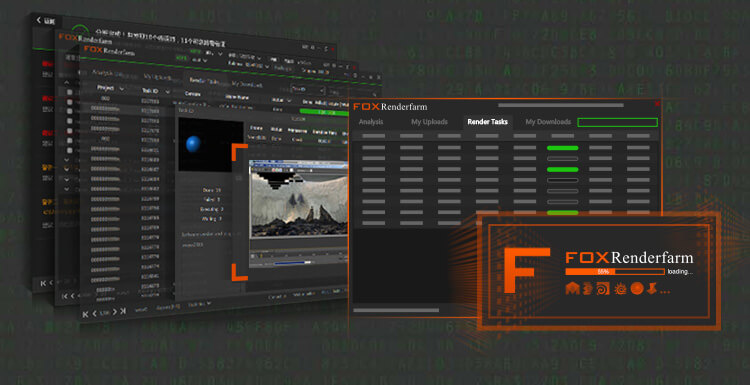Click horizontal scrollbar at bottom of front window

tap(396, 310)
